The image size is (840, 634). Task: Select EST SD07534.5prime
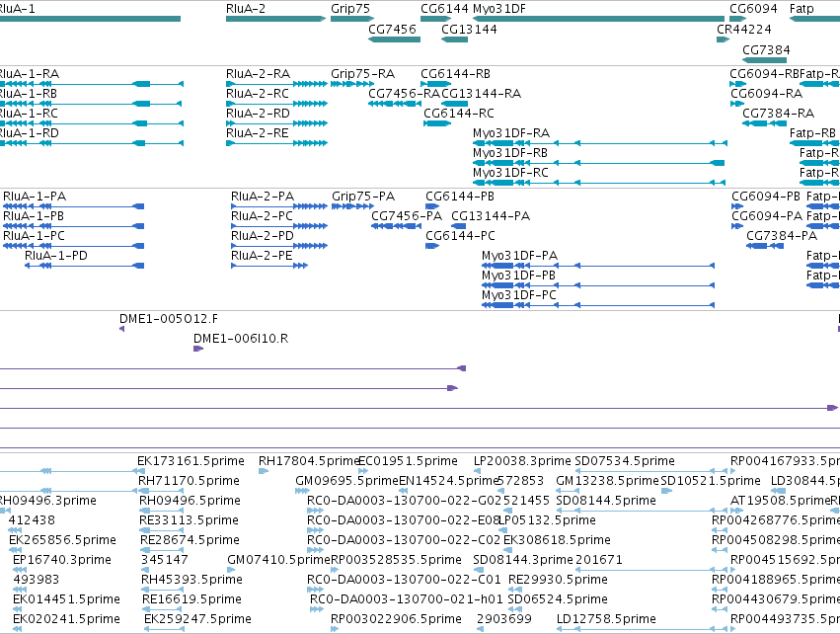pyautogui.click(x=625, y=461)
